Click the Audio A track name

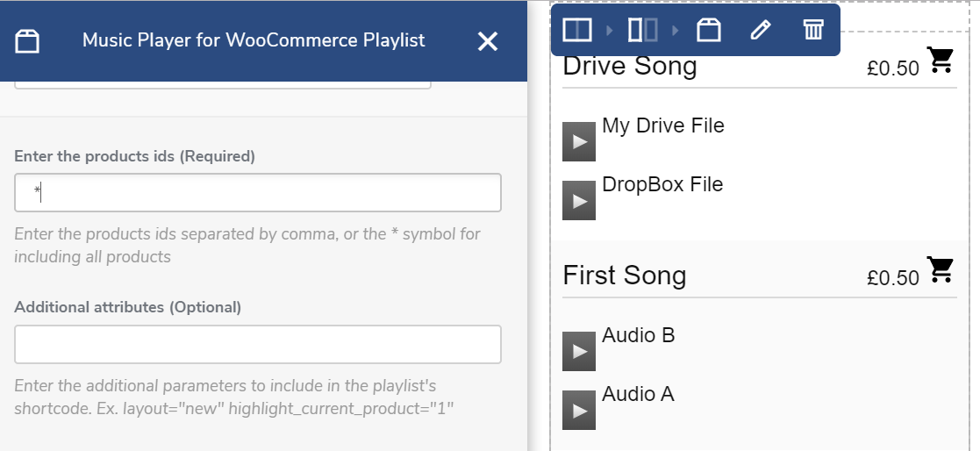(x=638, y=394)
